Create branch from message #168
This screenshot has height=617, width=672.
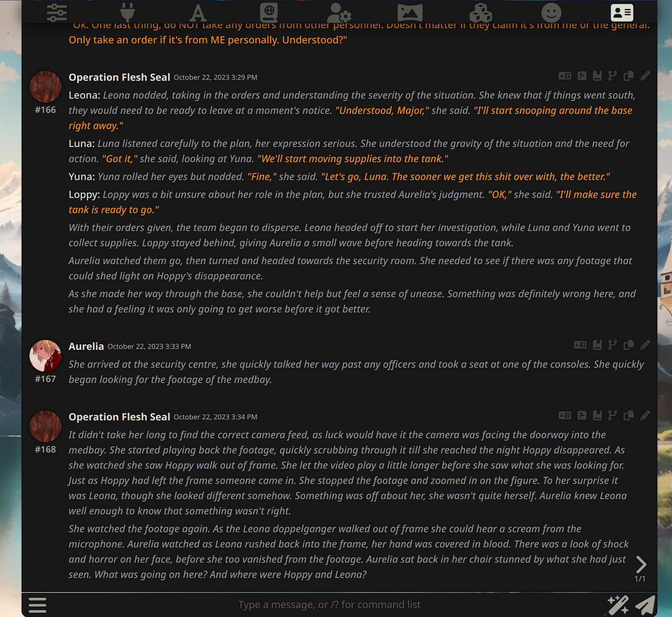[612, 415]
